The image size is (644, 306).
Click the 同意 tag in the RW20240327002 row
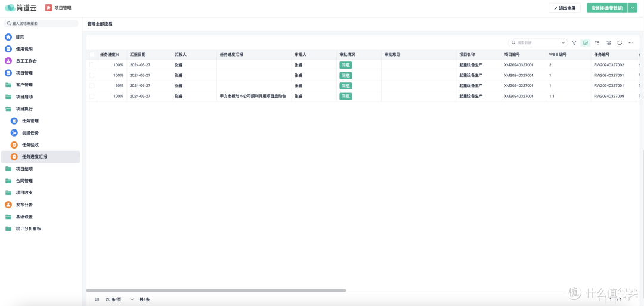click(345, 65)
